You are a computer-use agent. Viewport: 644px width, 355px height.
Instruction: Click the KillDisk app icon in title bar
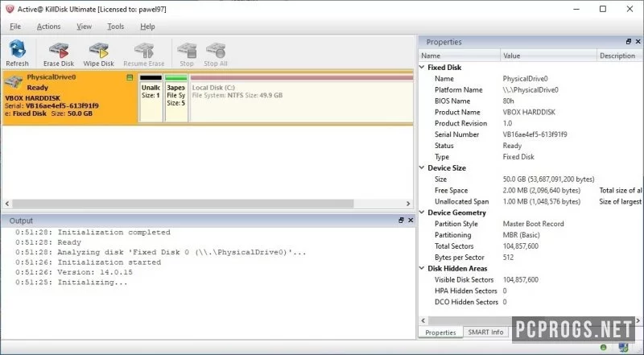(10, 9)
